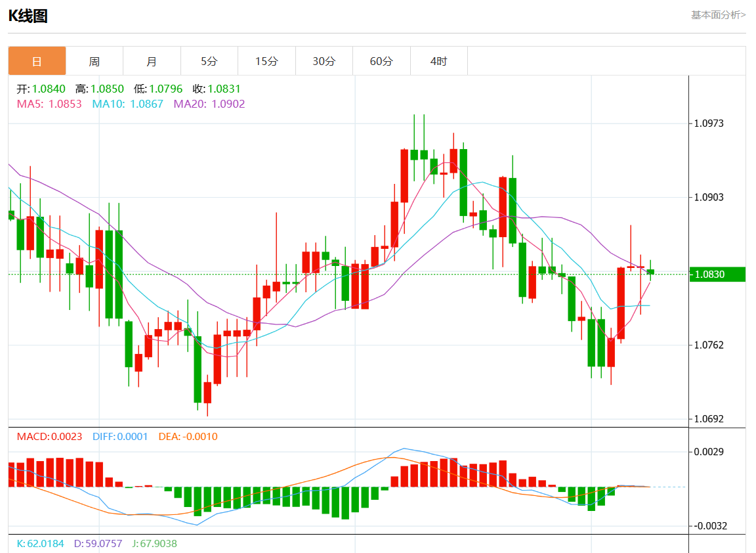This screenshot has width=756, height=553.
Task: Click the D:59.0757 KDJ value
Action: click(98, 543)
